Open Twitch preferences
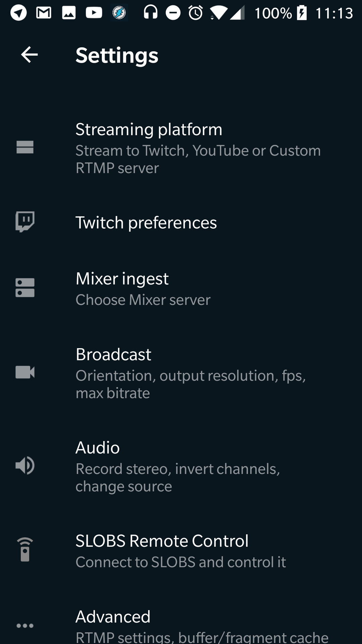The image size is (362, 644). point(146,223)
